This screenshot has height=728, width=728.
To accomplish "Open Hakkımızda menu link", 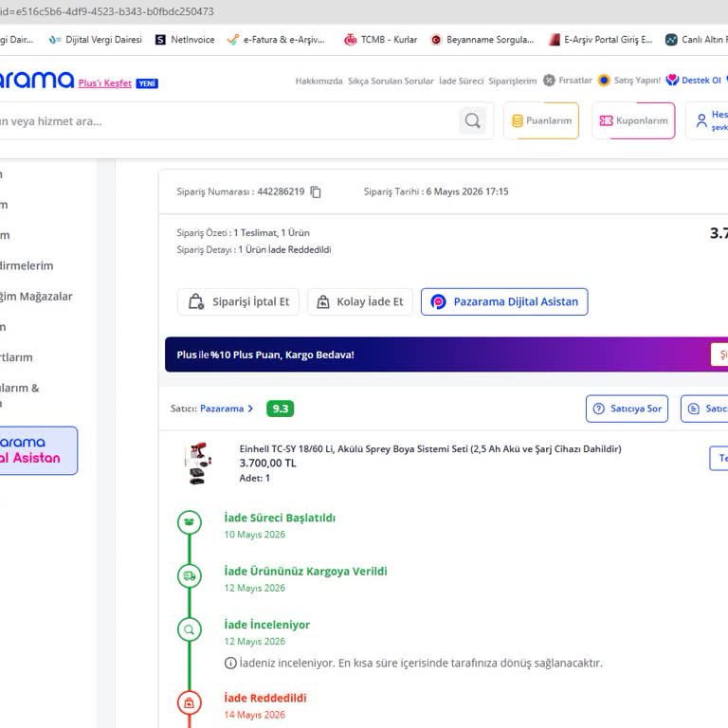I will point(318,81).
